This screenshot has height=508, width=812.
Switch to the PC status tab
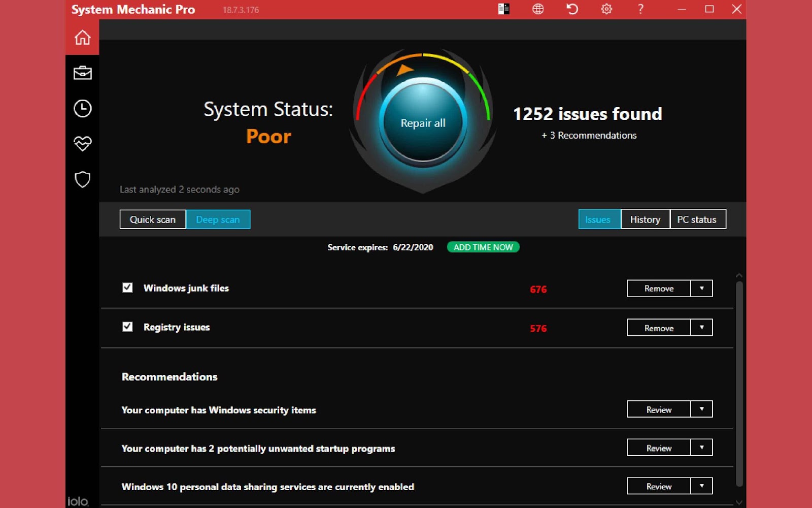pos(698,219)
